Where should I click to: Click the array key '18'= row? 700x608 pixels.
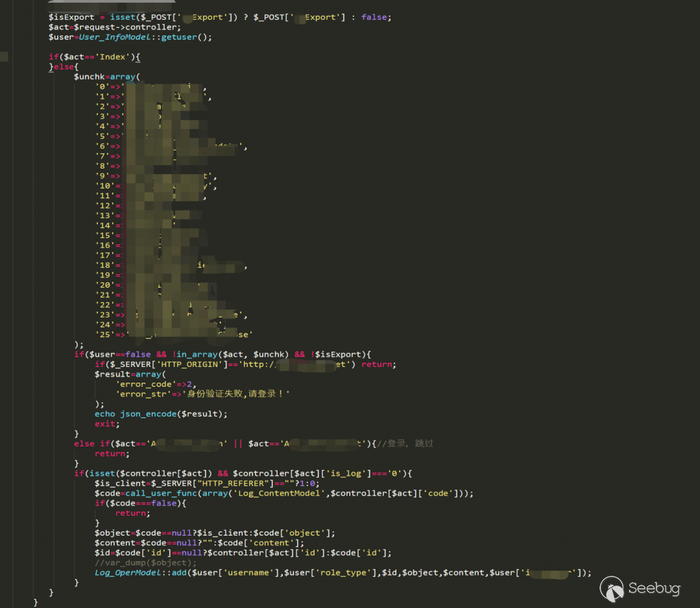(171, 266)
